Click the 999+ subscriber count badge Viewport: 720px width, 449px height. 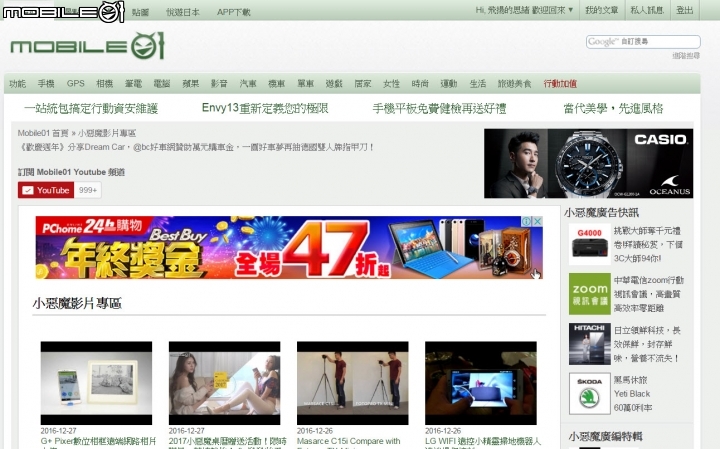[88, 190]
